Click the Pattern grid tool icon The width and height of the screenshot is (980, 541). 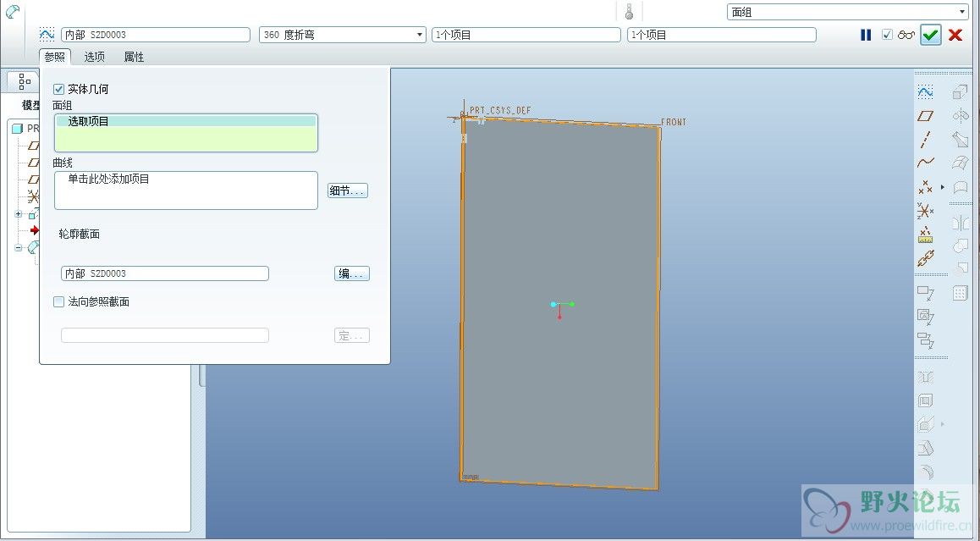pos(961,293)
